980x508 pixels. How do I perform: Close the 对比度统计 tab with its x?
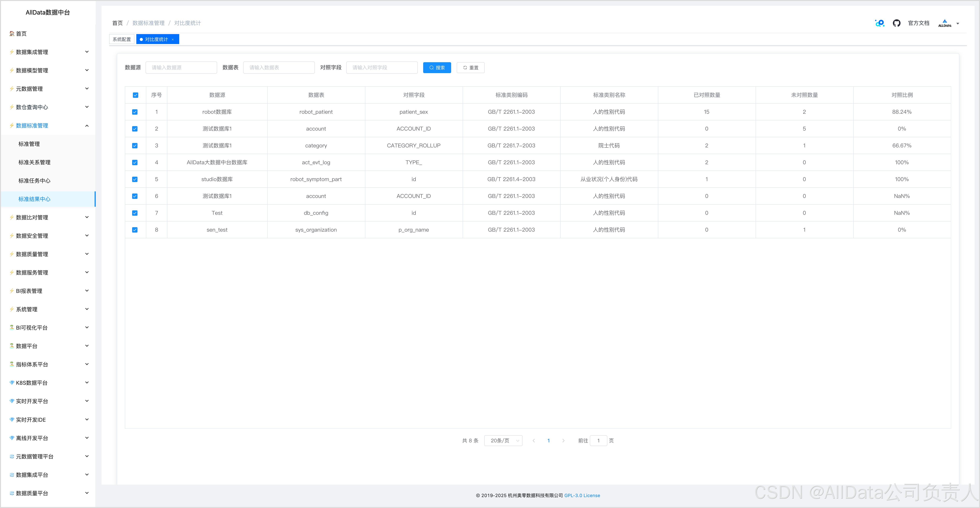[x=173, y=40]
